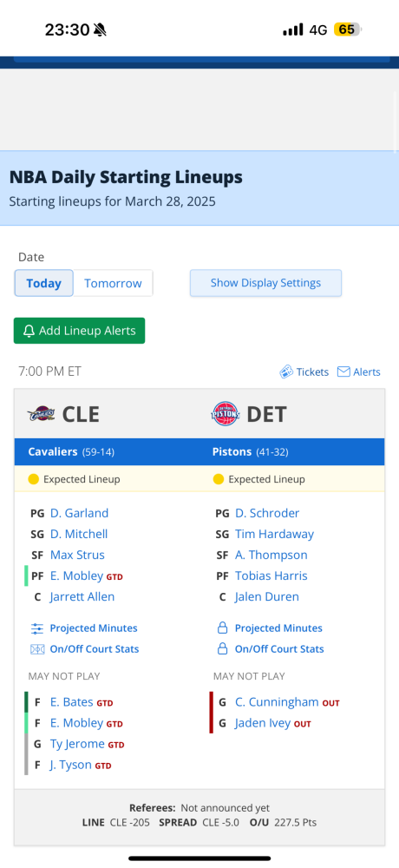Tap the Pistons team logo
This screenshot has width=399, height=868.
pyautogui.click(x=226, y=414)
